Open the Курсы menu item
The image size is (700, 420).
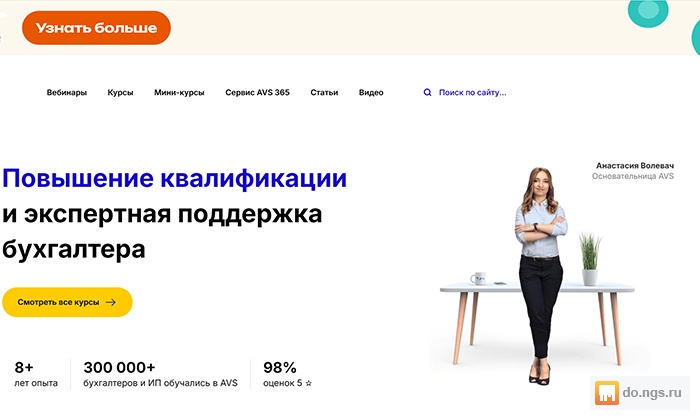[120, 92]
